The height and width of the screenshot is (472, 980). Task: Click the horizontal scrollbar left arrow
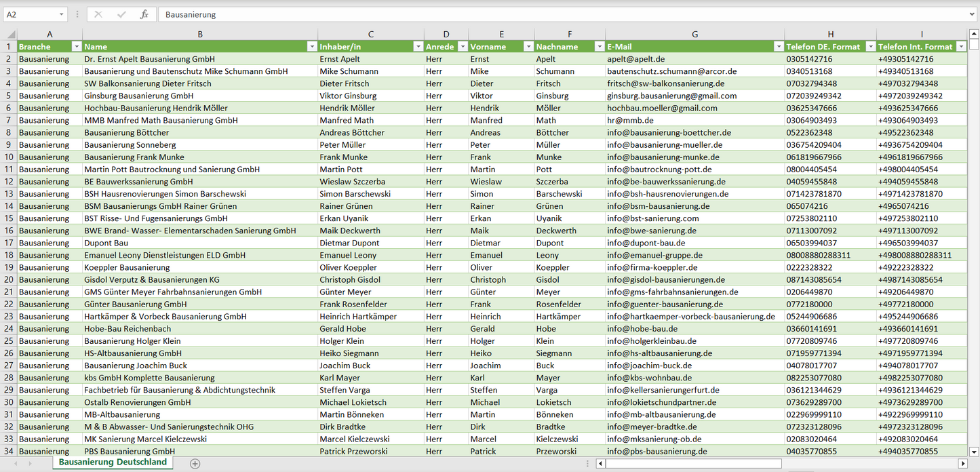[600, 463]
